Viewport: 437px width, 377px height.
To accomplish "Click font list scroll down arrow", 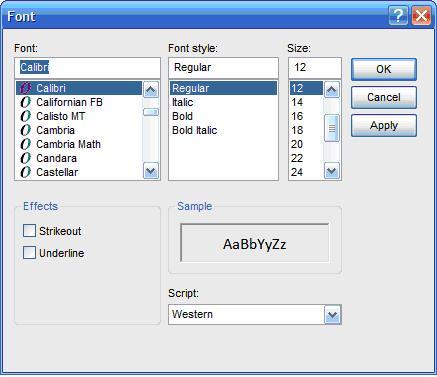I will pos(151,171).
